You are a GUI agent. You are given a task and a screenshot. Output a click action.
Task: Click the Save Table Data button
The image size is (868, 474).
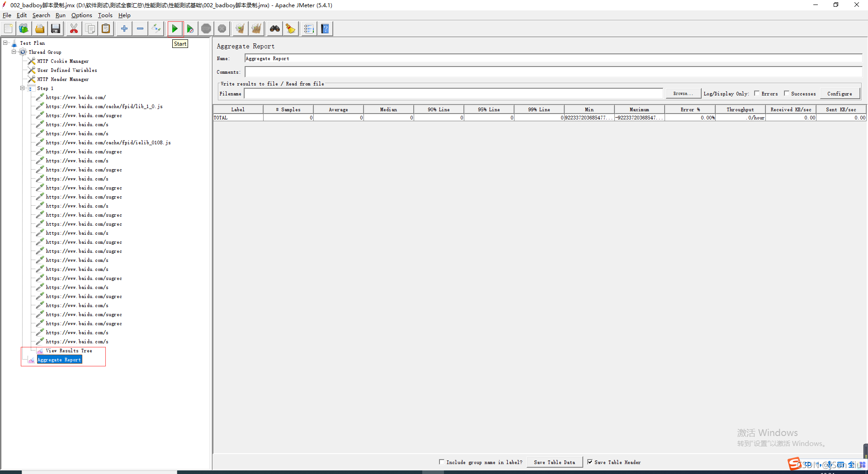click(x=555, y=462)
